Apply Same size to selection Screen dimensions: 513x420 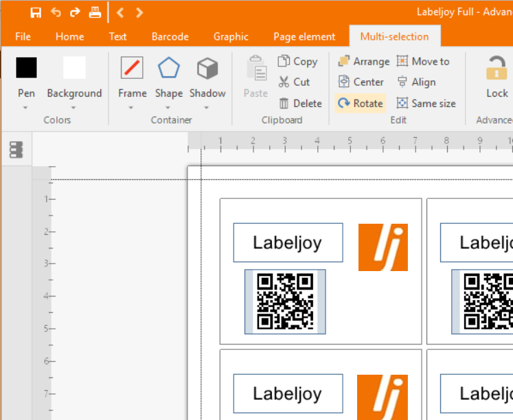point(426,103)
